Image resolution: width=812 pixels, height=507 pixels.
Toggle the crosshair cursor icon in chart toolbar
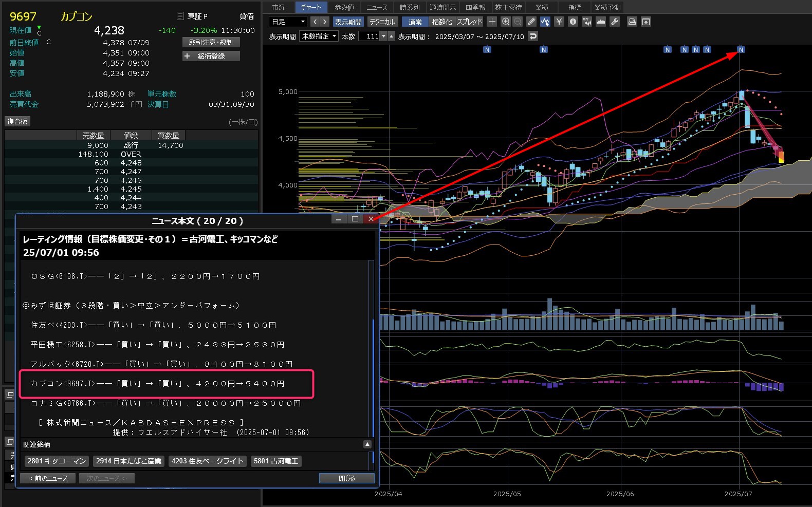tap(492, 22)
